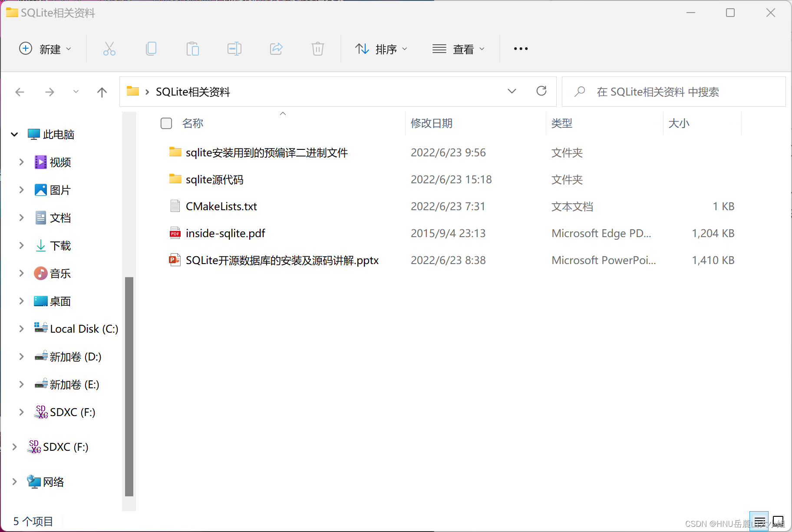Open the three-dots More options menu

(x=521, y=49)
